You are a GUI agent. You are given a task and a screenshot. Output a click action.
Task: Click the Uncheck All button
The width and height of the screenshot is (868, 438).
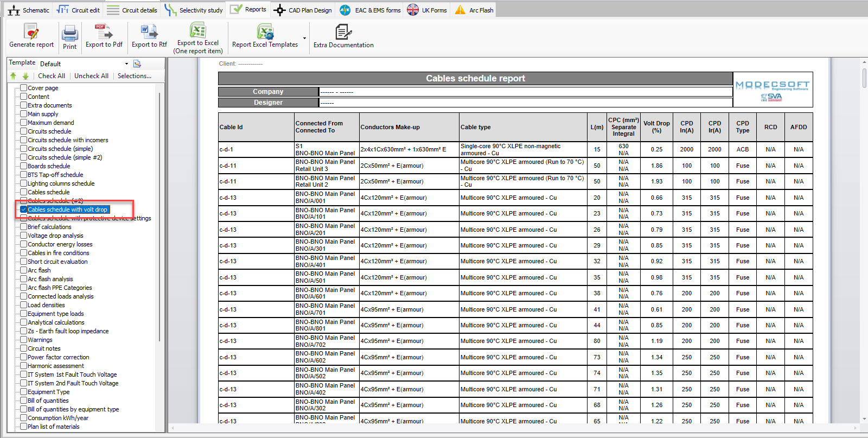click(91, 76)
